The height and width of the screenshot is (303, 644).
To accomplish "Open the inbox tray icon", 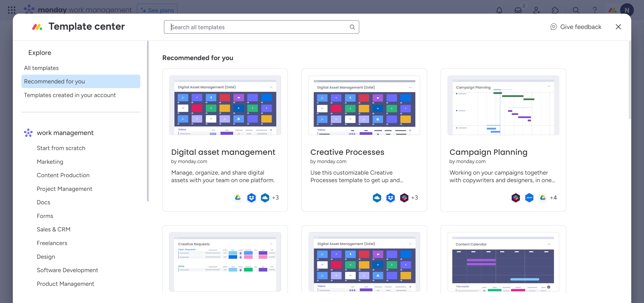I will (x=518, y=10).
